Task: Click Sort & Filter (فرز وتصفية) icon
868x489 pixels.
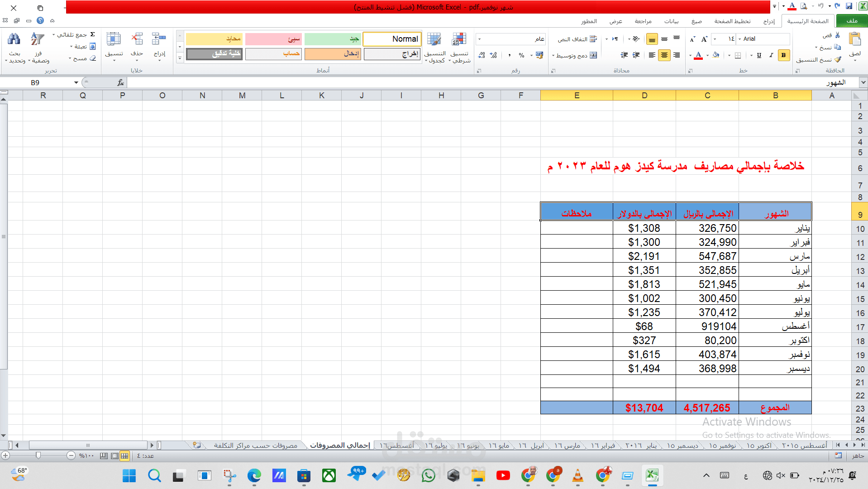Action: coord(38,39)
